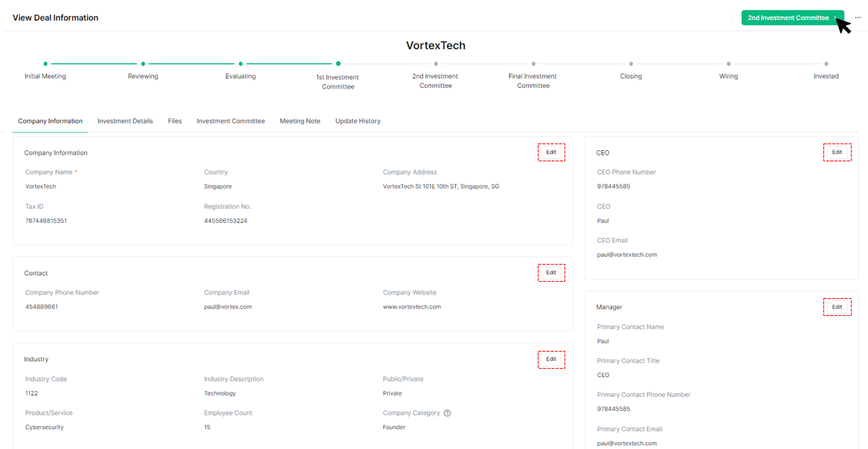Edit the Contact section
Screen dimensions: 868x449
551,272
